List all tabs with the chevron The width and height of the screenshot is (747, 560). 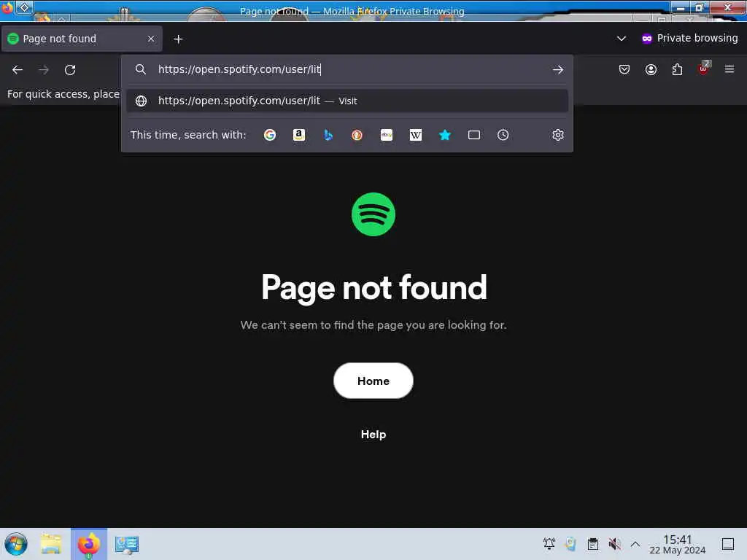pos(622,38)
